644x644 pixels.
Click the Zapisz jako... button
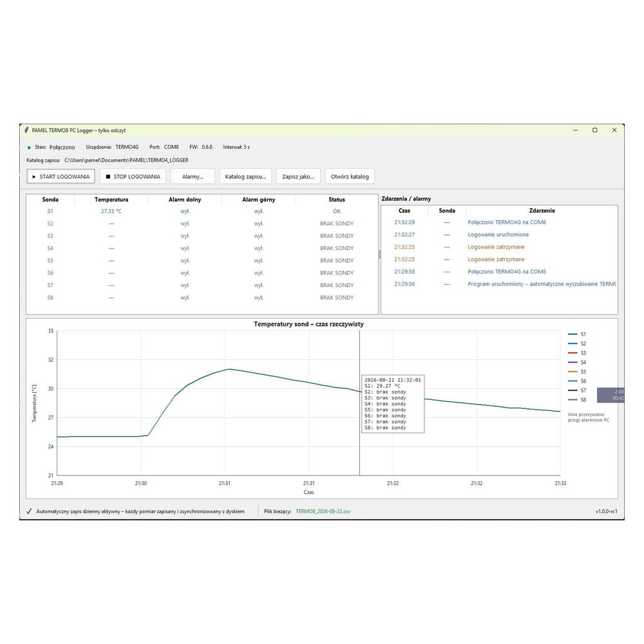pyautogui.click(x=298, y=176)
